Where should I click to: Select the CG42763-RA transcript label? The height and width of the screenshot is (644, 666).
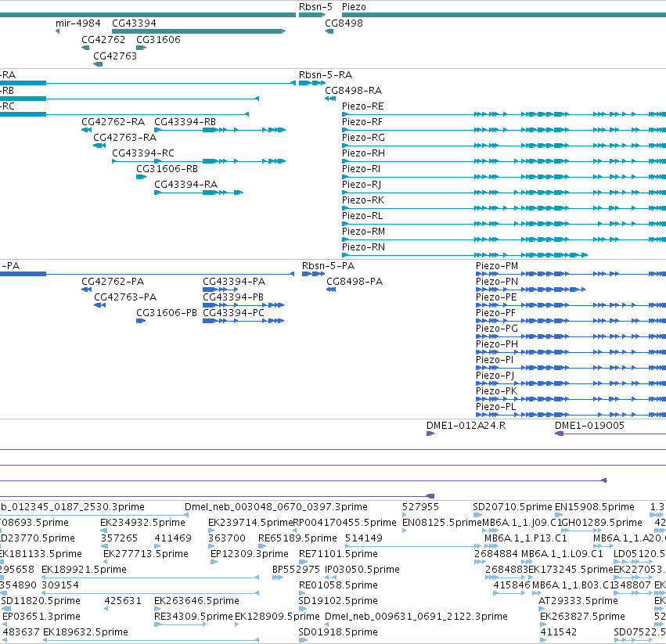[x=124, y=138]
